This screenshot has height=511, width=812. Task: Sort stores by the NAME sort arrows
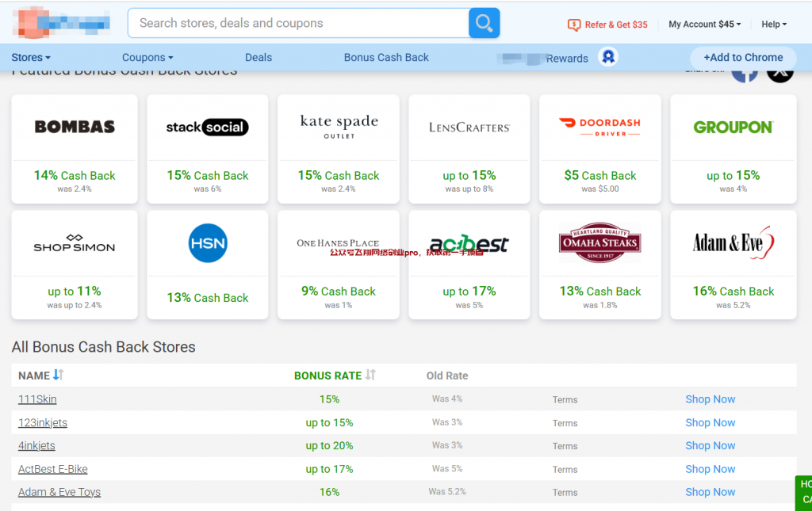58,376
